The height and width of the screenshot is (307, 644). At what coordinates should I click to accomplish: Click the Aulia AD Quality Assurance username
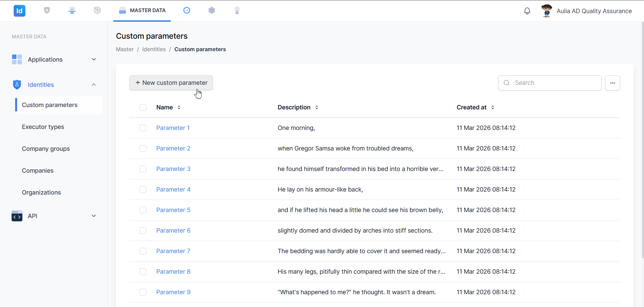tap(594, 11)
